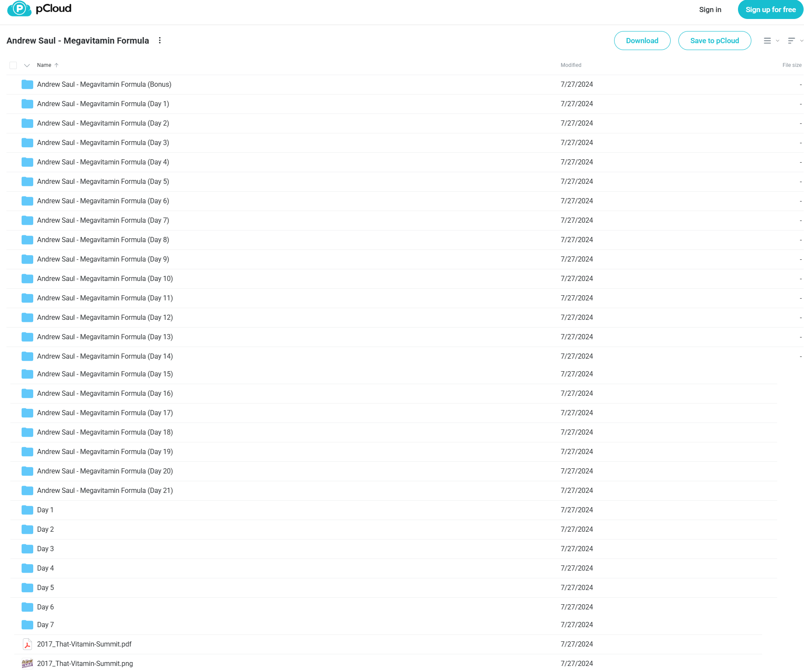Click the folder icon for plain Day 1

(28, 510)
